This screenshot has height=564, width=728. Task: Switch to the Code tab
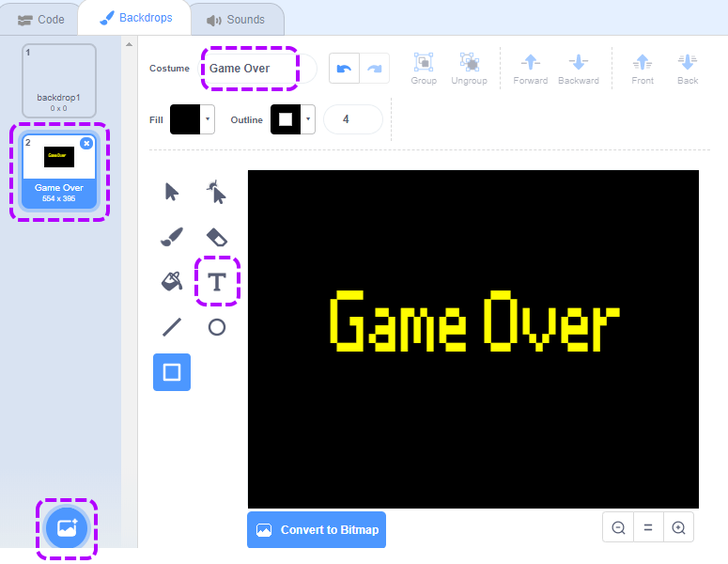click(x=40, y=20)
